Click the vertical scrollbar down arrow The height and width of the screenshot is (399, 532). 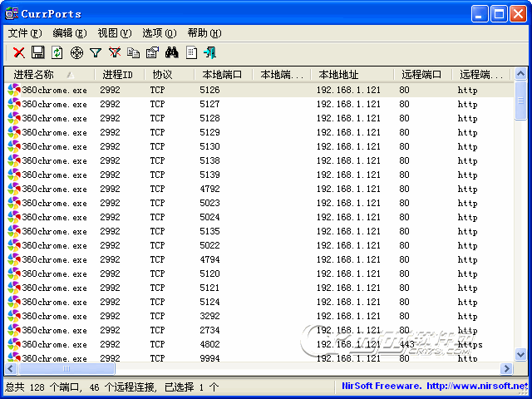coord(520,354)
